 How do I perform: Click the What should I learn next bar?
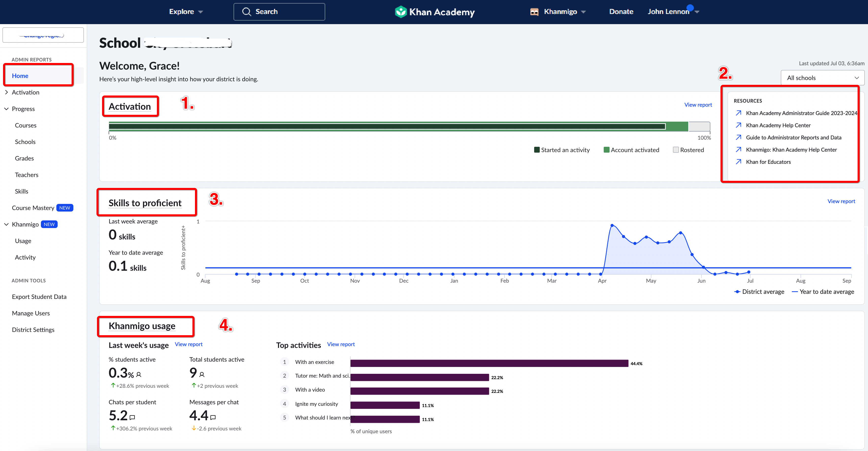385,419
